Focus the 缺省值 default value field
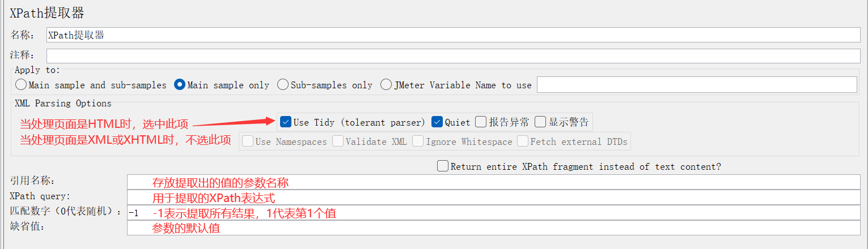 click(x=493, y=228)
